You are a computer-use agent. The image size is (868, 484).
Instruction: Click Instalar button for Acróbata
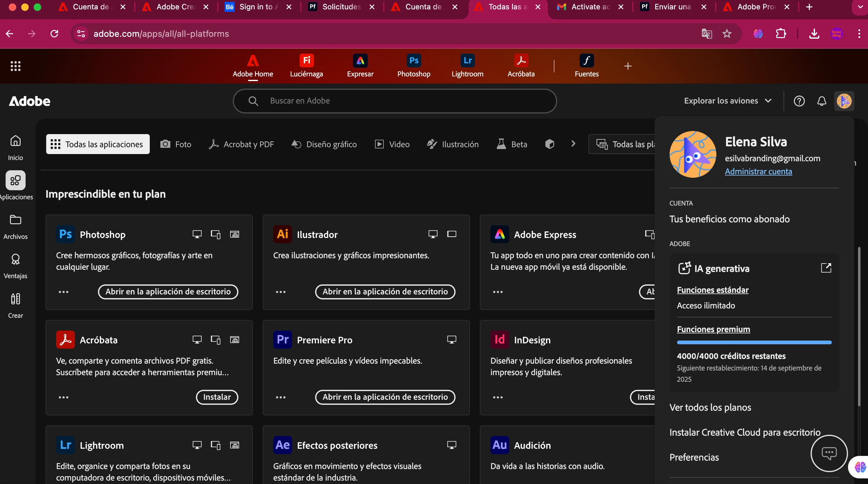tap(217, 397)
